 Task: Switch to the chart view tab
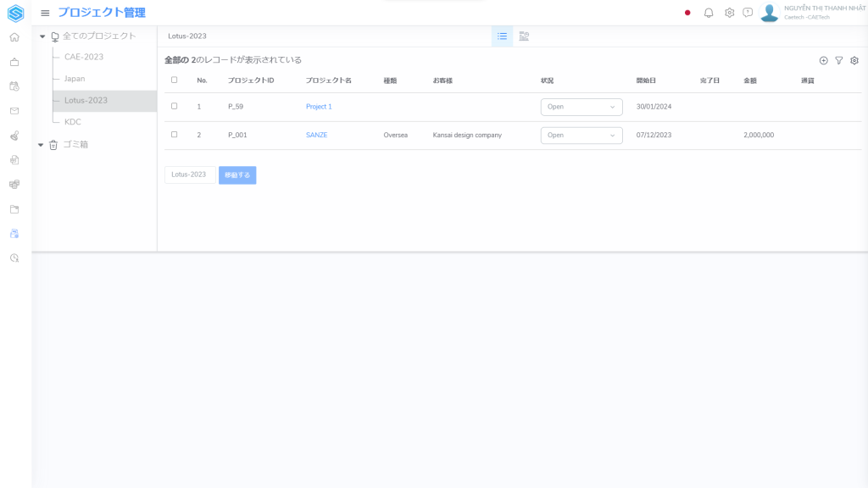524,36
